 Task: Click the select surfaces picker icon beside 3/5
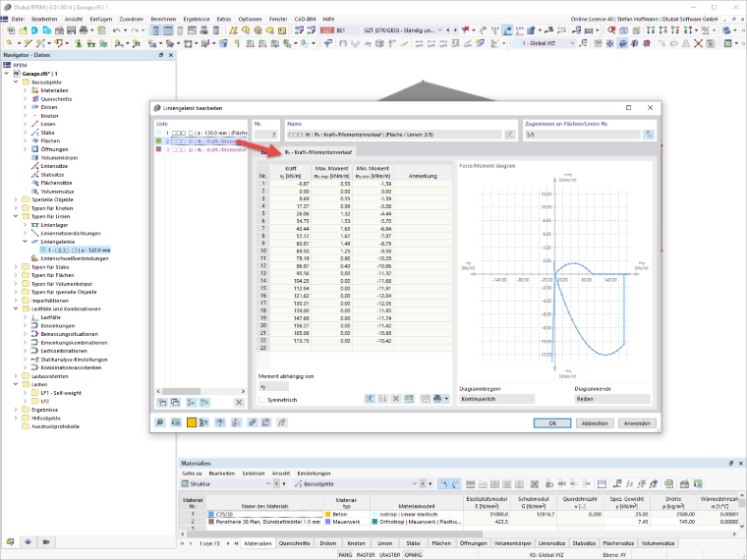(649, 135)
